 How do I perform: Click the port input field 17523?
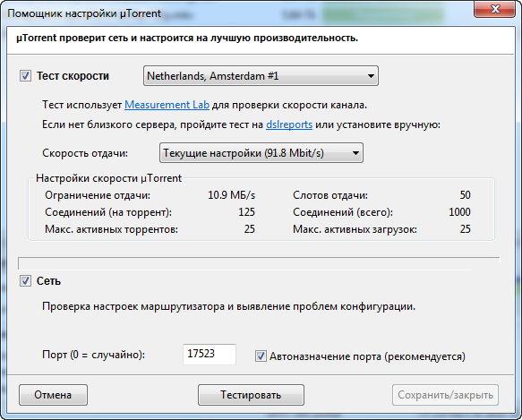pos(210,354)
